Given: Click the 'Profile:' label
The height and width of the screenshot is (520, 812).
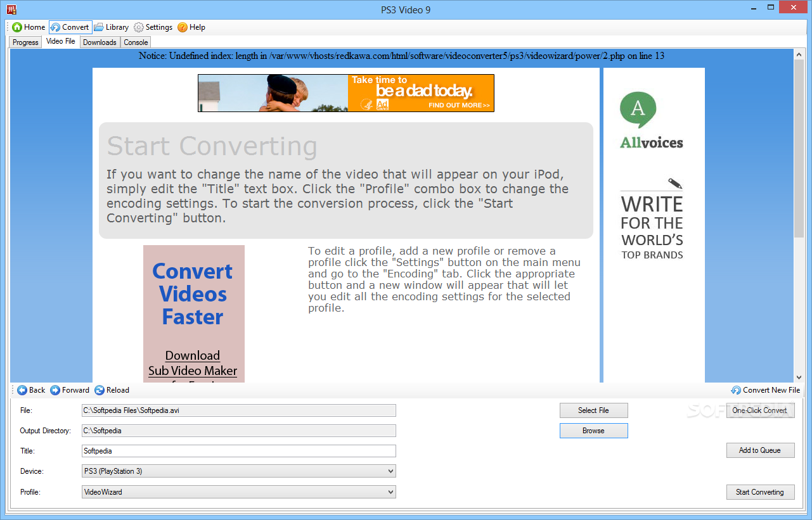Looking at the screenshot, I should [x=29, y=492].
